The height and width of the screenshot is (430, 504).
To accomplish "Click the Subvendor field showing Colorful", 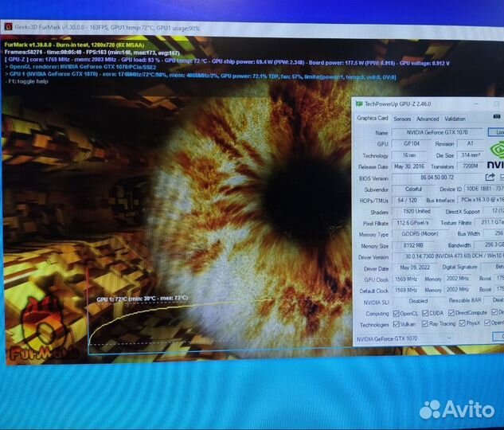I will pos(413,189).
